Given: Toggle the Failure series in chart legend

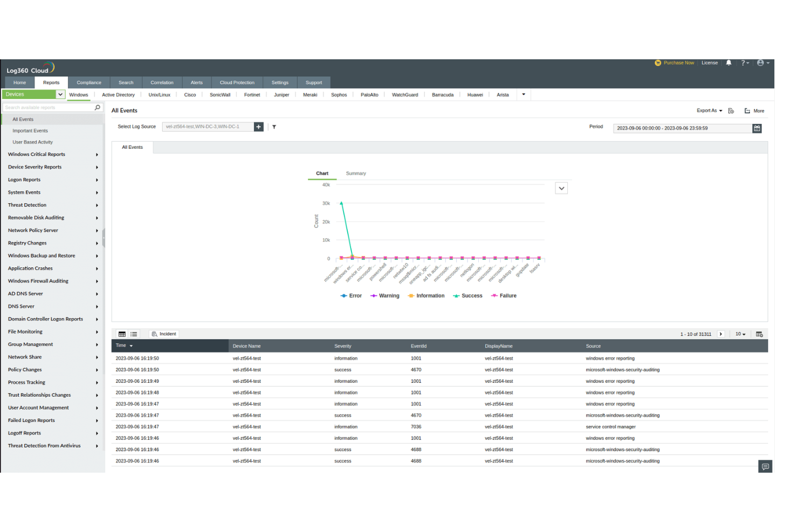Looking at the screenshot, I should coord(504,296).
